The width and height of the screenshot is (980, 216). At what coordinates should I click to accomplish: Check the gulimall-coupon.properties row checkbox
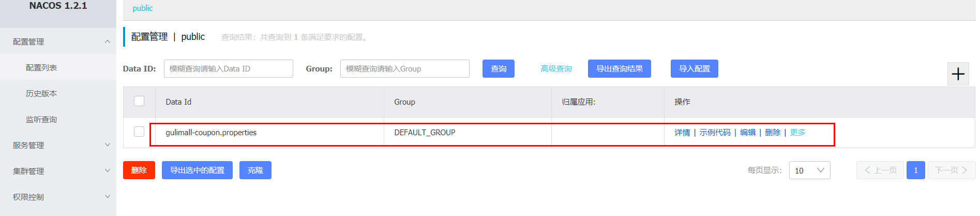(139, 132)
